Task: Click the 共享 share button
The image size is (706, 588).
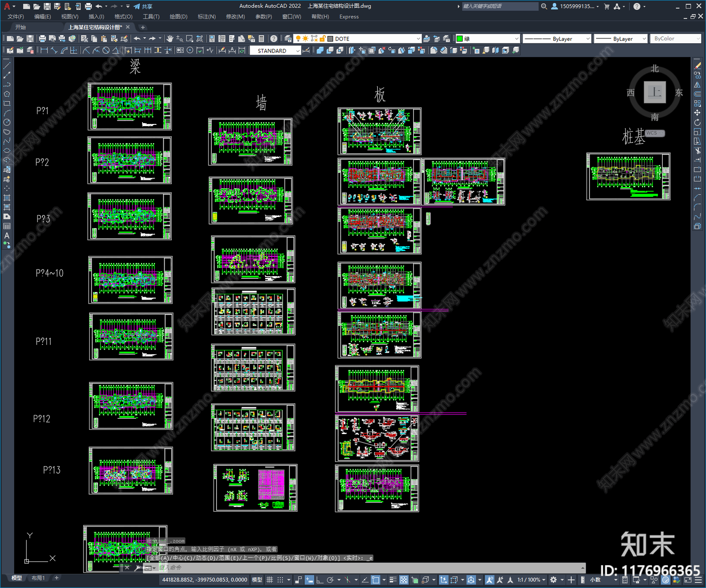Action: (143, 6)
